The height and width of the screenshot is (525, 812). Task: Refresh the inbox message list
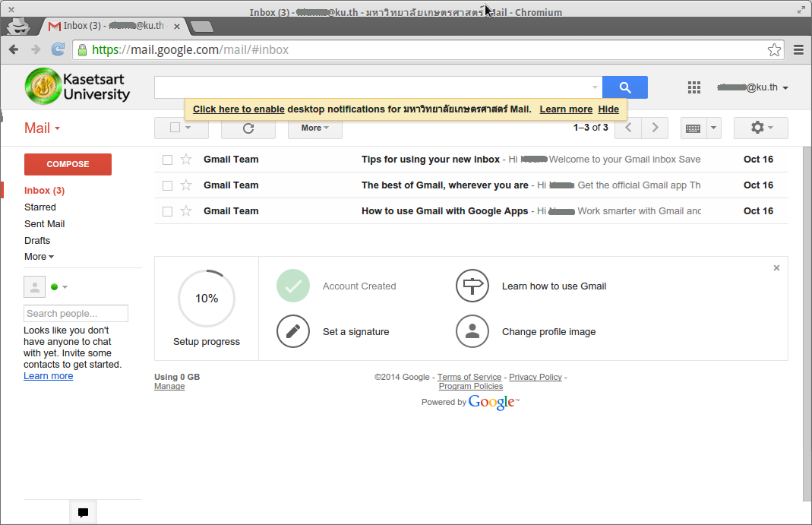click(x=248, y=128)
